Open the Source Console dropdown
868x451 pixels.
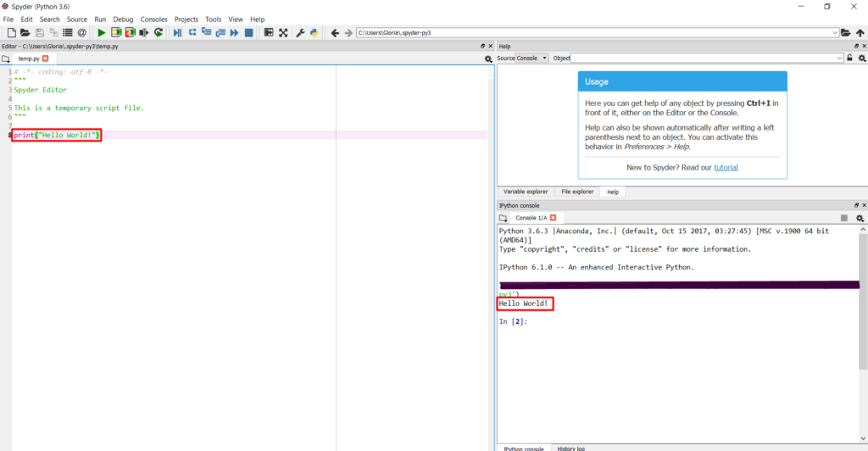click(532, 58)
